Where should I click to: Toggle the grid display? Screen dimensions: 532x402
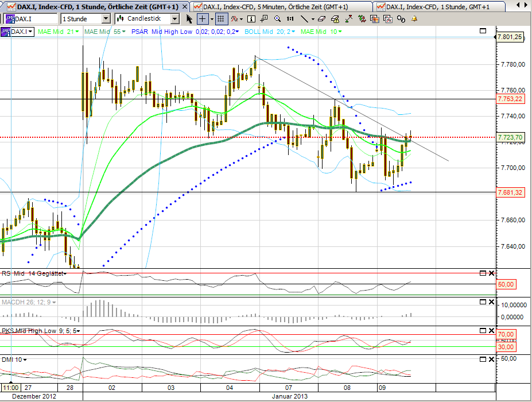click(222, 19)
